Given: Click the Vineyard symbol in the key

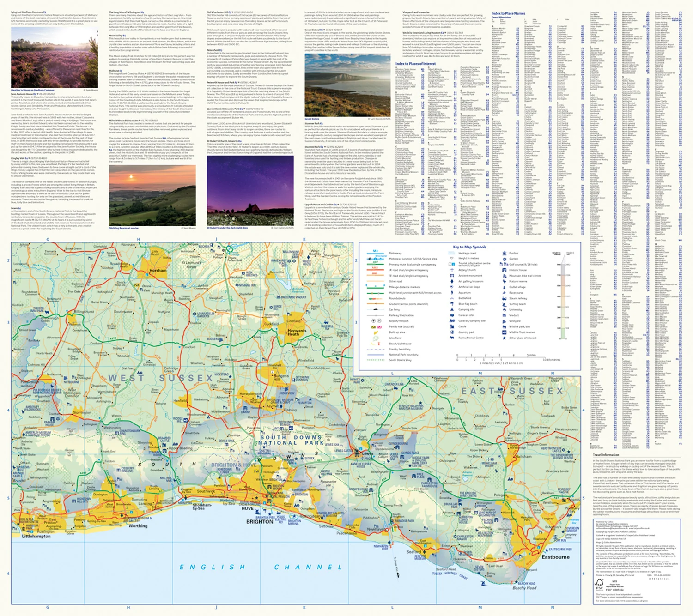Looking at the screenshot, I should pyautogui.click(x=504, y=321).
